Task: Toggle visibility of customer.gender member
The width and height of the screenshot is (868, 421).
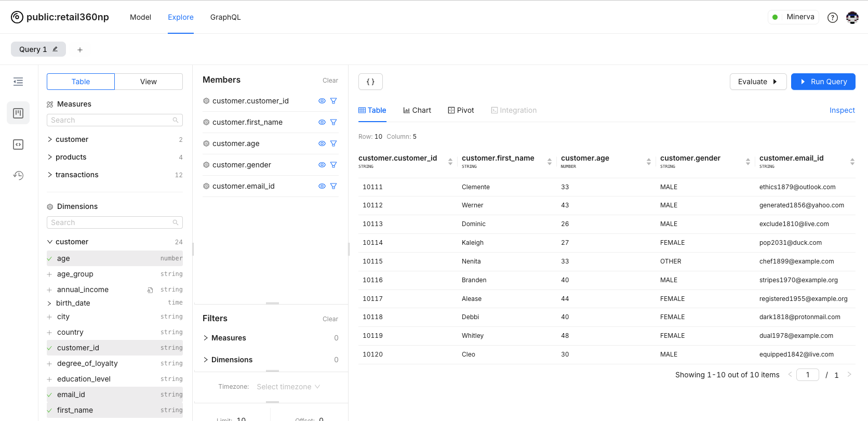Action: (x=322, y=165)
